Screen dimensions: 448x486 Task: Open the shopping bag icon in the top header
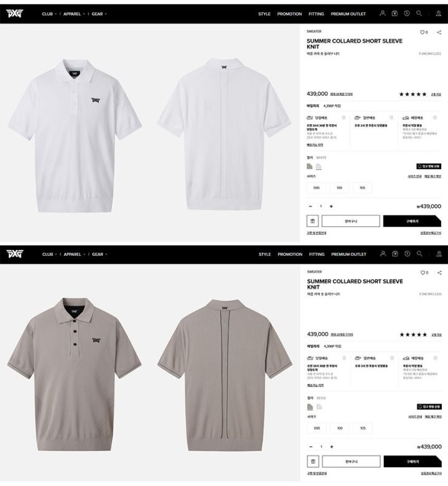tap(394, 13)
